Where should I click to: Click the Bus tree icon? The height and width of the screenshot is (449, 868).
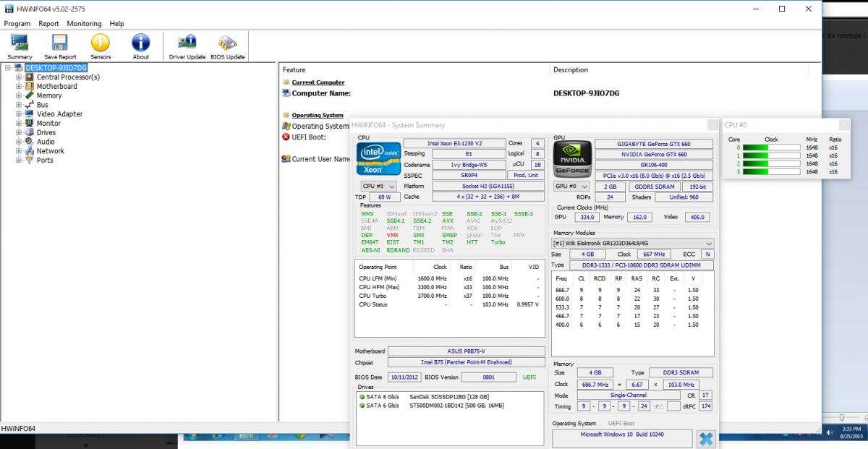(x=30, y=105)
